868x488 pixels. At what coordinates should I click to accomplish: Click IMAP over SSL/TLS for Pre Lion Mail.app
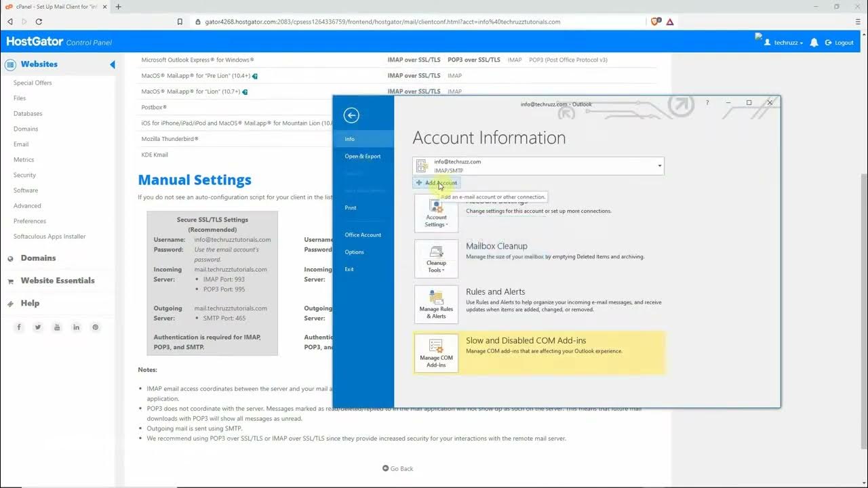coord(414,76)
